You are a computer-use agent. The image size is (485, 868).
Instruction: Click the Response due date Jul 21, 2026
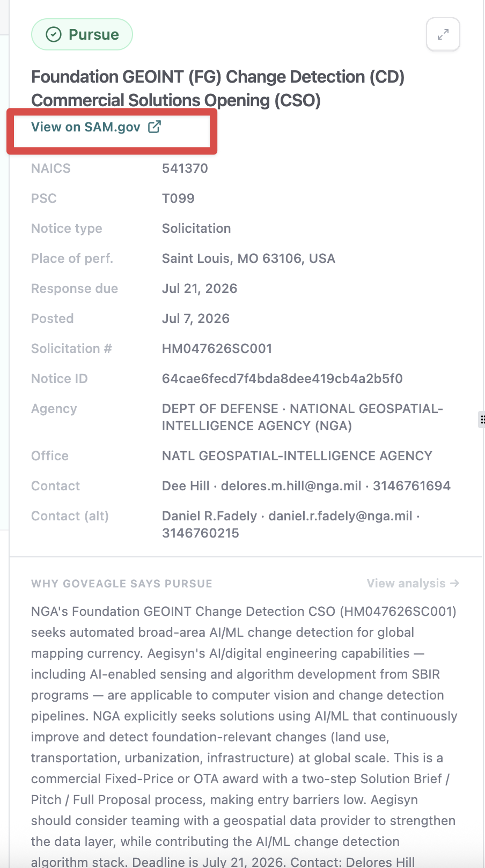(x=200, y=289)
